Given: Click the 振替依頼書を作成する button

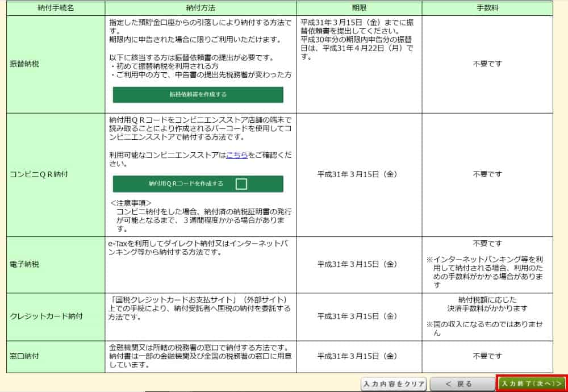Looking at the screenshot, I should [198, 94].
